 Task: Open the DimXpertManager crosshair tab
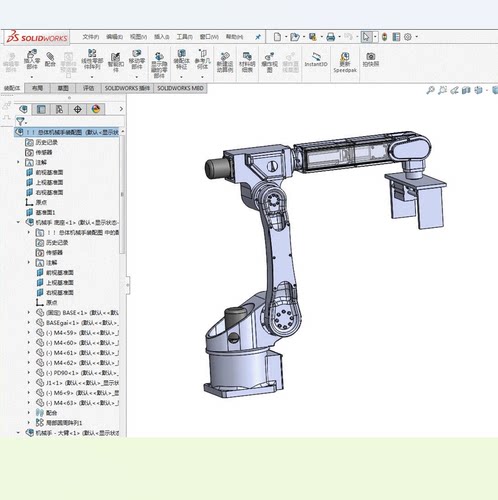(78, 109)
